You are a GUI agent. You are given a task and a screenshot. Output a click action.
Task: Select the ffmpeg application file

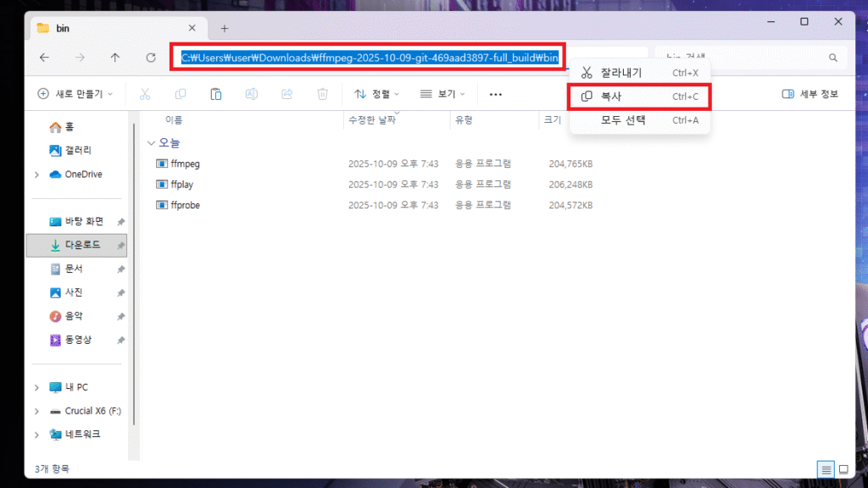click(x=184, y=164)
